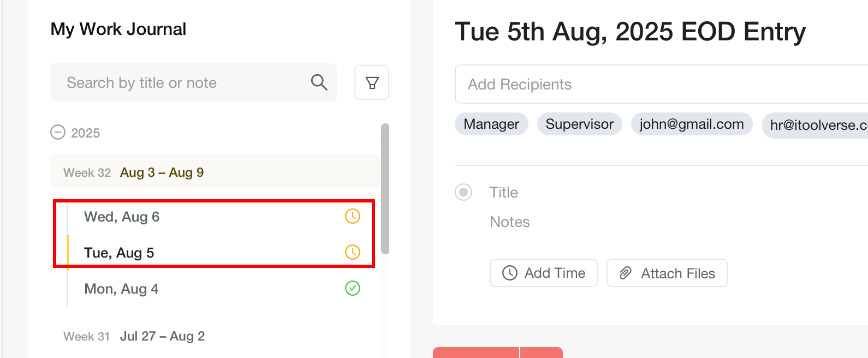Add the Manager recipient chip
The height and width of the screenshot is (358, 868).
(x=491, y=124)
